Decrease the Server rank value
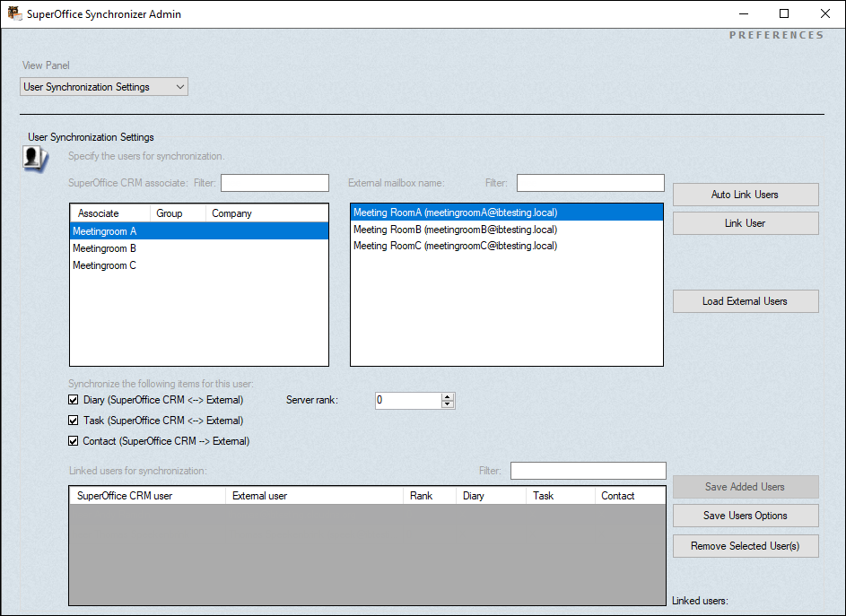Image resolution: width=846 pixels, height=616 pixels. (448, 404)
